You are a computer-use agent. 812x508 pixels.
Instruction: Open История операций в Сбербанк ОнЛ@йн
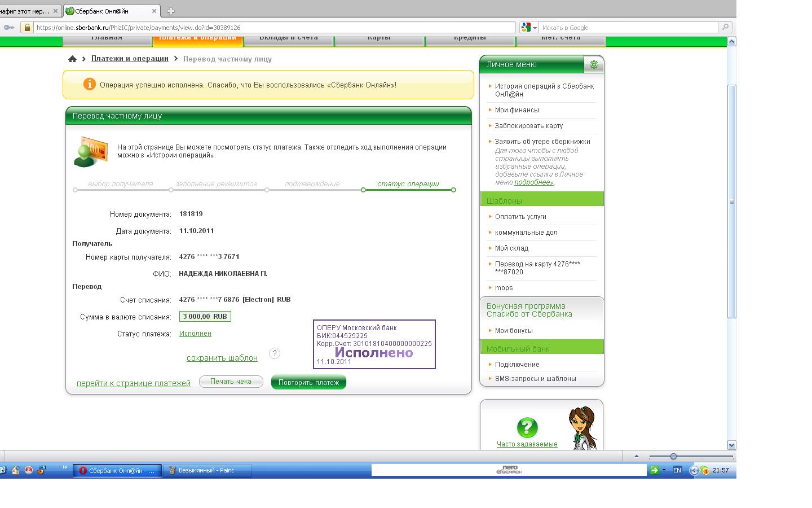click(x=544, y=90)
